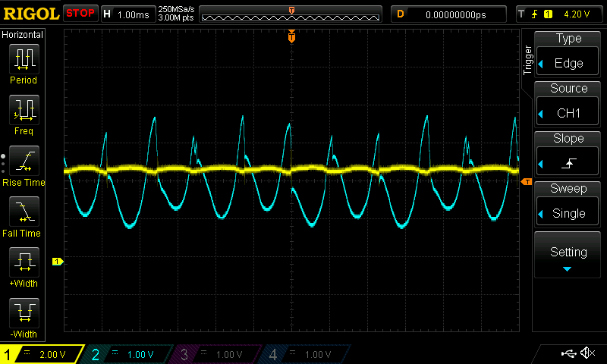Click the muted speaker icon
The height and width of the screenshot is (364, 607).
(x=587, y=353)
